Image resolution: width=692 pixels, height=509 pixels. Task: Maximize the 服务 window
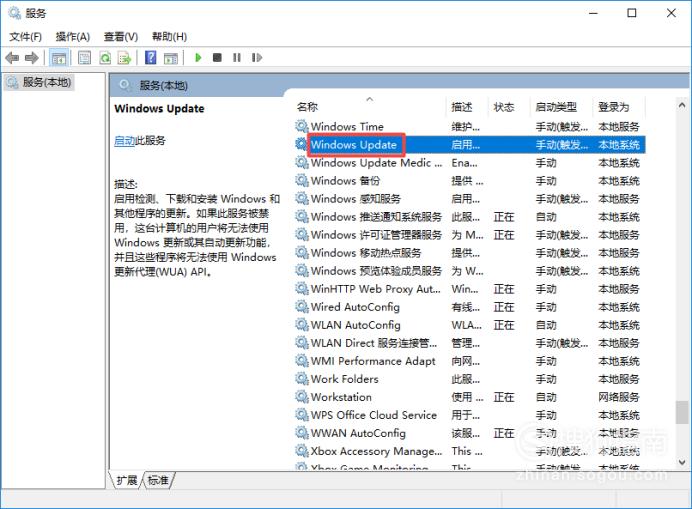(x=632, y=13)
